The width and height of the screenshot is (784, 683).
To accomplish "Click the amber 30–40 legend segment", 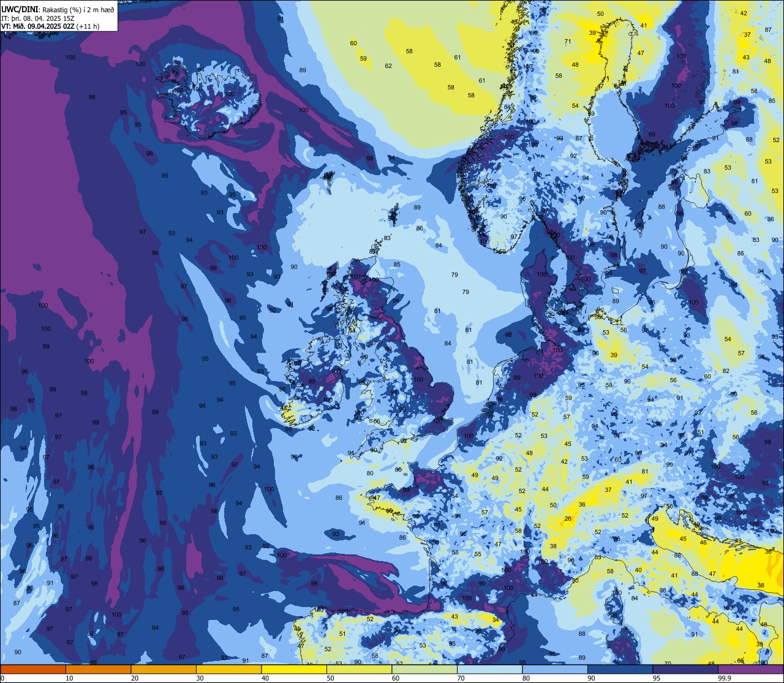I will (x=228, y=670).
